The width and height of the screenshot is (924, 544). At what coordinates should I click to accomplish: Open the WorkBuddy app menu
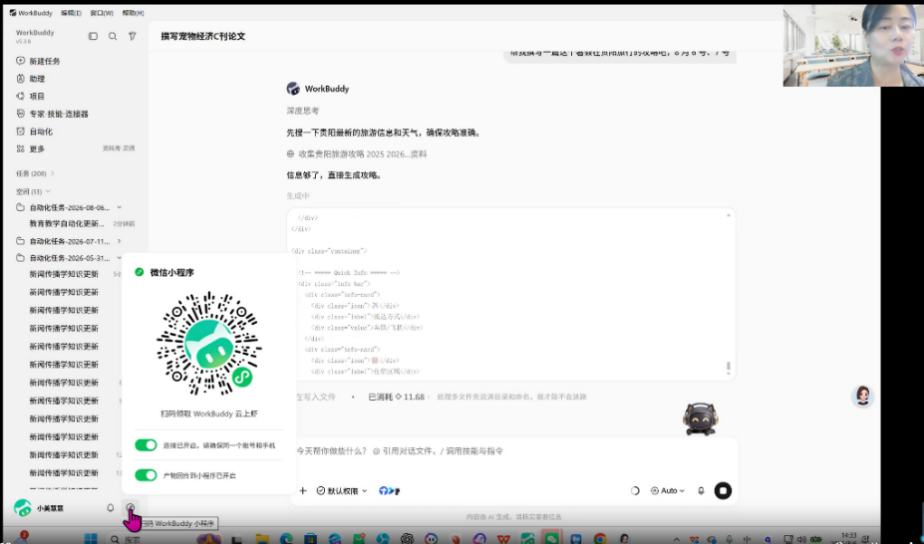pyautogui.click(x=31, y=12)
